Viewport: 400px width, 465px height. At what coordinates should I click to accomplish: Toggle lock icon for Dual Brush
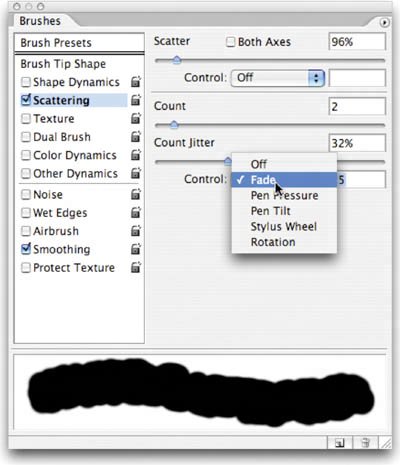coord(136,137)
